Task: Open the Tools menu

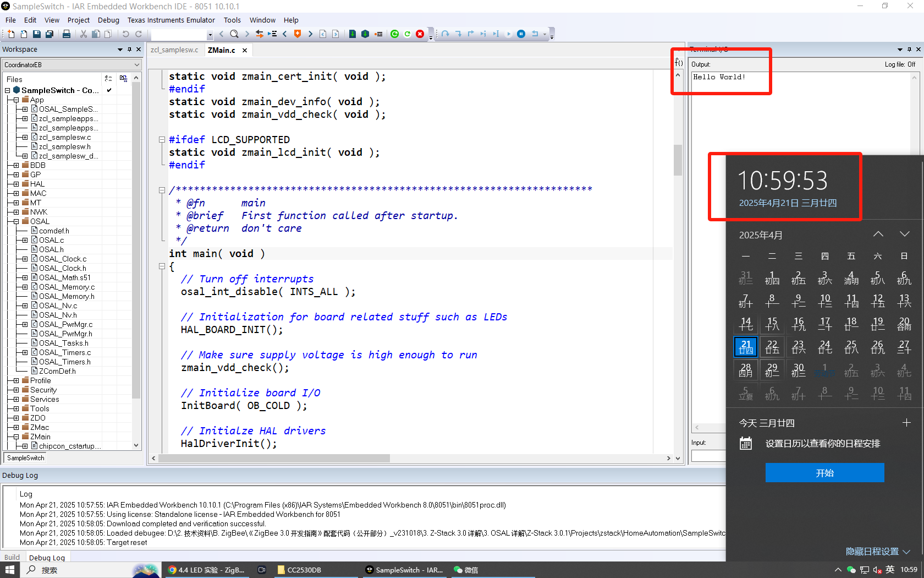Action: pos(232,20)
